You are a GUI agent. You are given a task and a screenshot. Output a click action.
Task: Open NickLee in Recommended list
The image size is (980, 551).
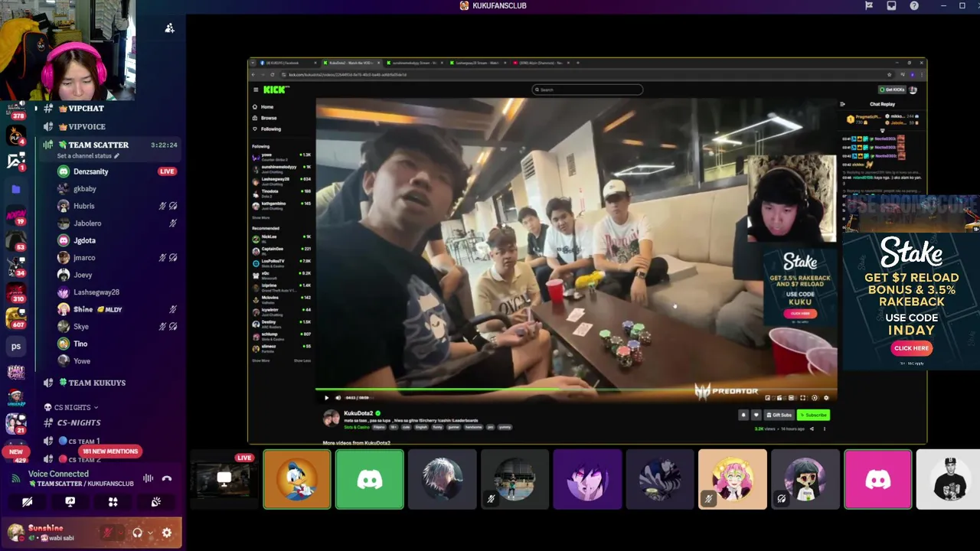pyautogui.click(x=281, y=238)
